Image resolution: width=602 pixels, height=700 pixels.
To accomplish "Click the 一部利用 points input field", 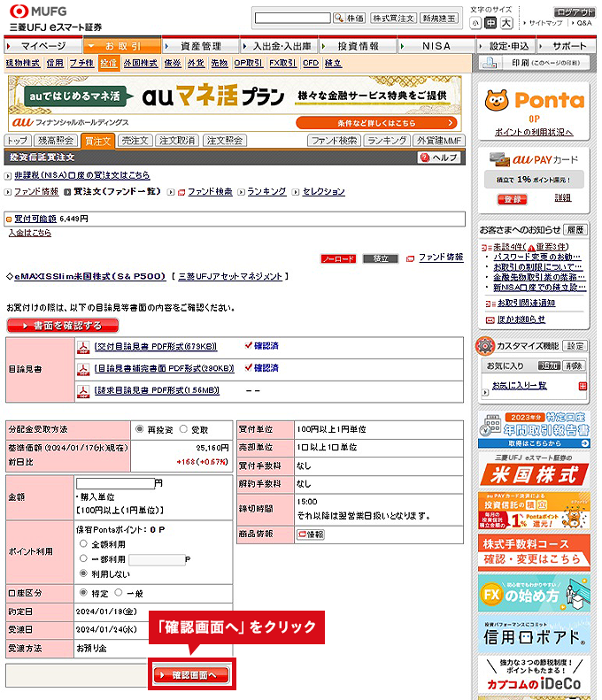I will coord(157,559).
